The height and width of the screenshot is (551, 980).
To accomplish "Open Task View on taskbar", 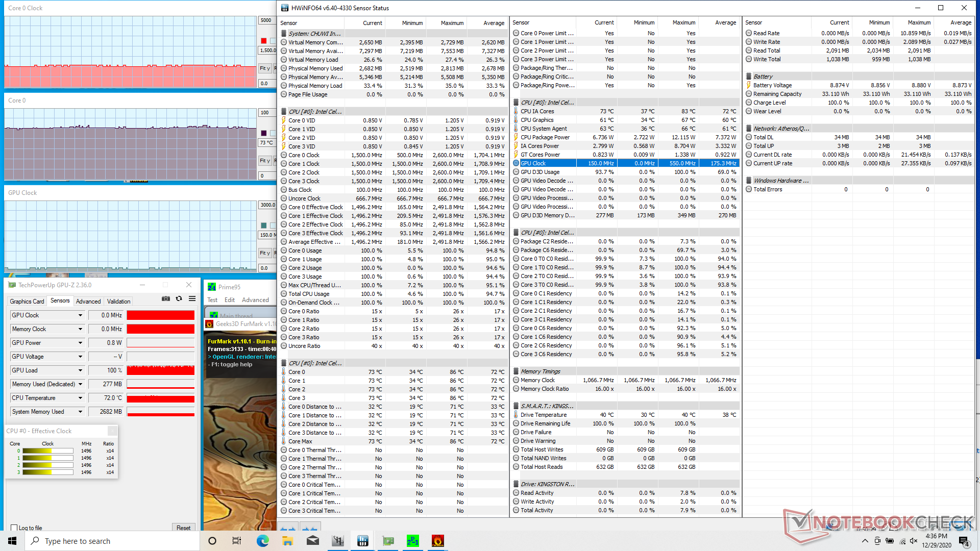I will pyautogui.click(x=237, y=541).
